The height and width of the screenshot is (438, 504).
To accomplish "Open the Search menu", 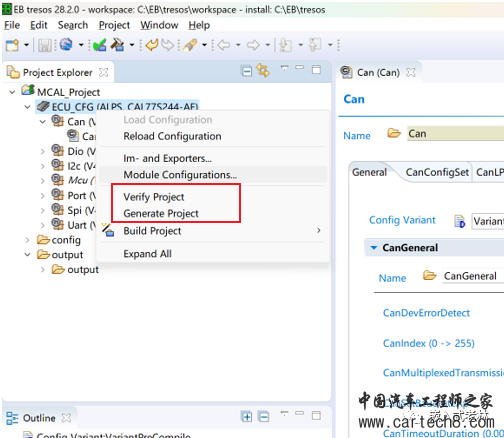I will [73, 25].
